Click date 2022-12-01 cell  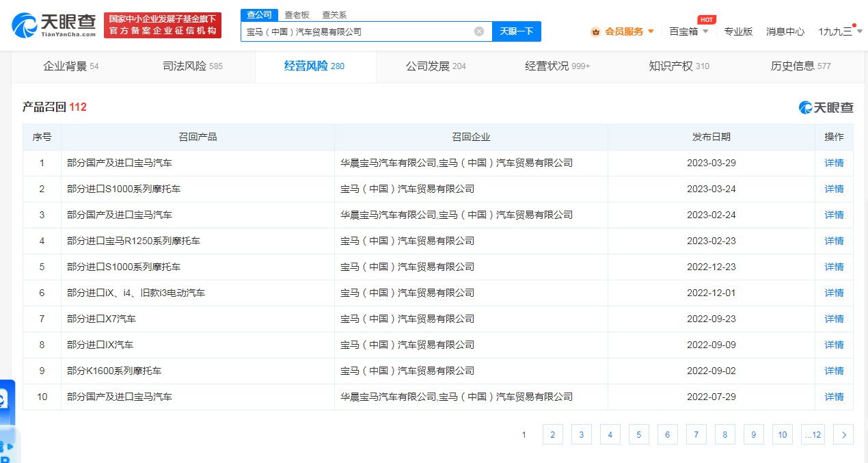tap(711, 293)
